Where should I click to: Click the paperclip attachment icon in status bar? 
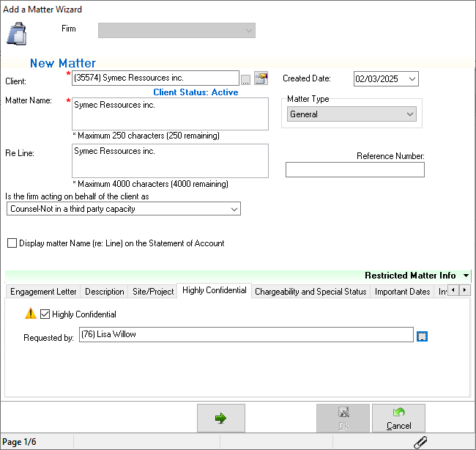420,442
